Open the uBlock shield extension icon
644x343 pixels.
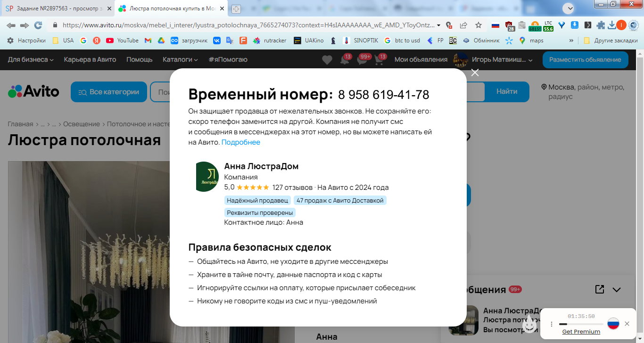(x=509, y=26)
